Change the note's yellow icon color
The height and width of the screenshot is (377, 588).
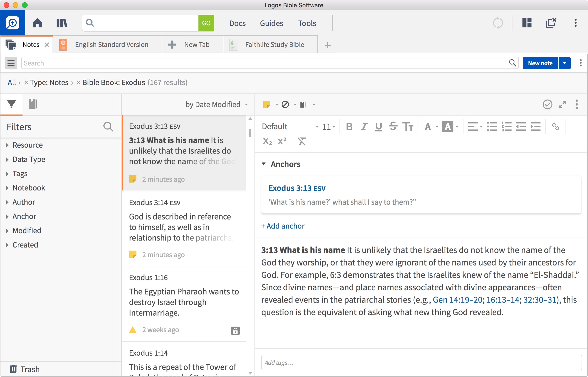(267, 105)
